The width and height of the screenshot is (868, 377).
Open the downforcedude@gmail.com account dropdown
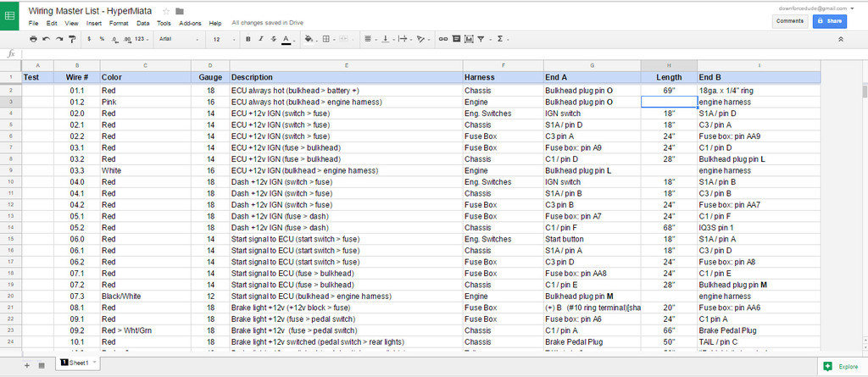[816, 8]
